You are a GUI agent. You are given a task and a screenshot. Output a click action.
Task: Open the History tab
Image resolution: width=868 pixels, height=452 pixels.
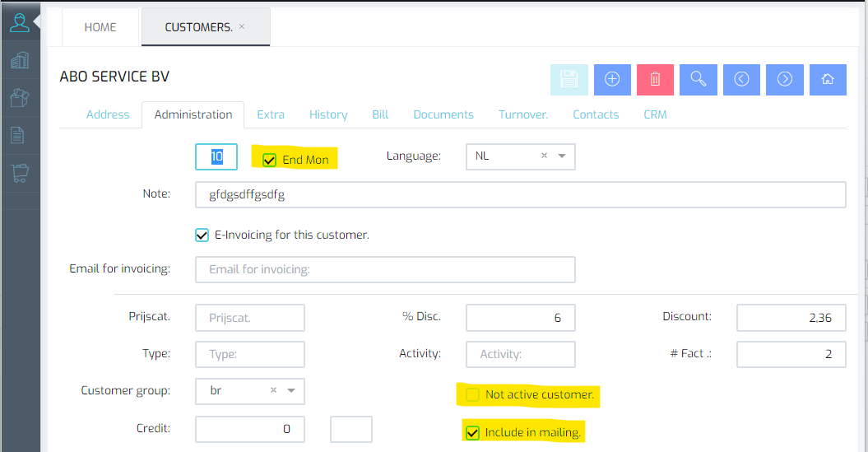(x=328, y=114)
